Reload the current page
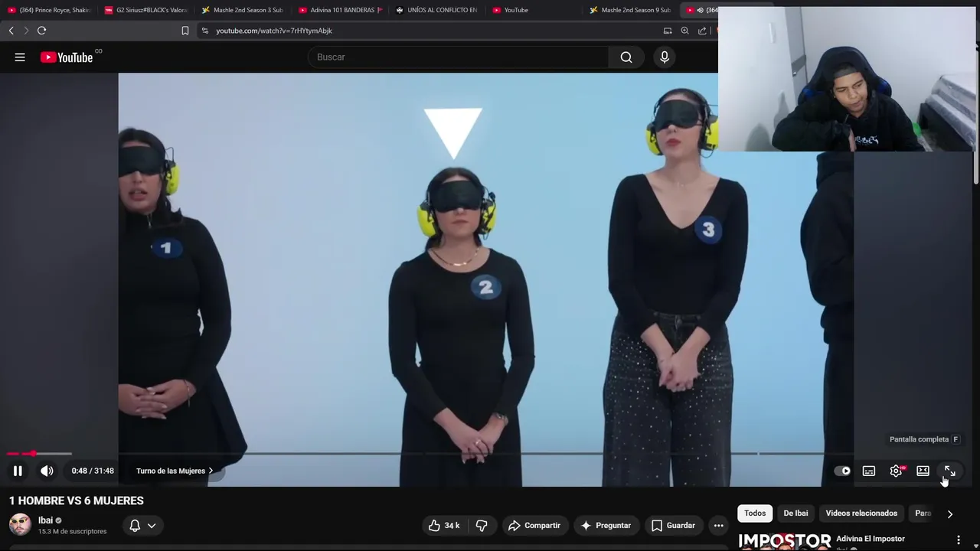Image resolution: width=980 pixels, height=551 pixels. coord(42,31)
